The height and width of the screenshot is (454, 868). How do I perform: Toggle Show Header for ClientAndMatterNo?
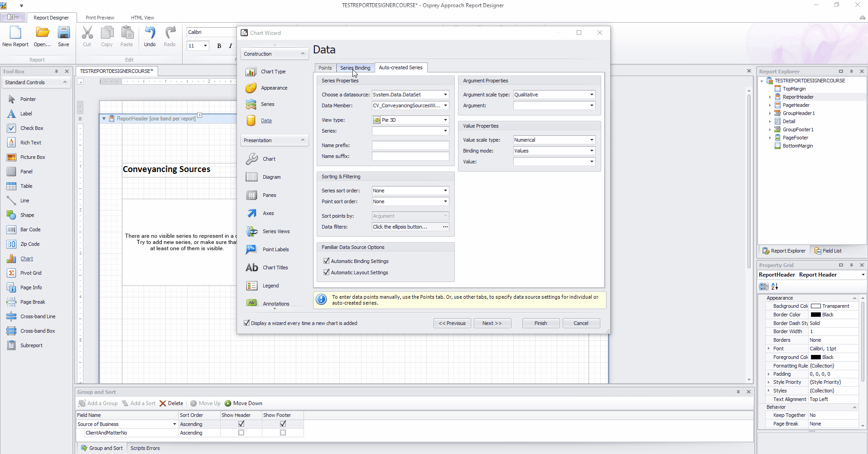click(x=241, y=433)
